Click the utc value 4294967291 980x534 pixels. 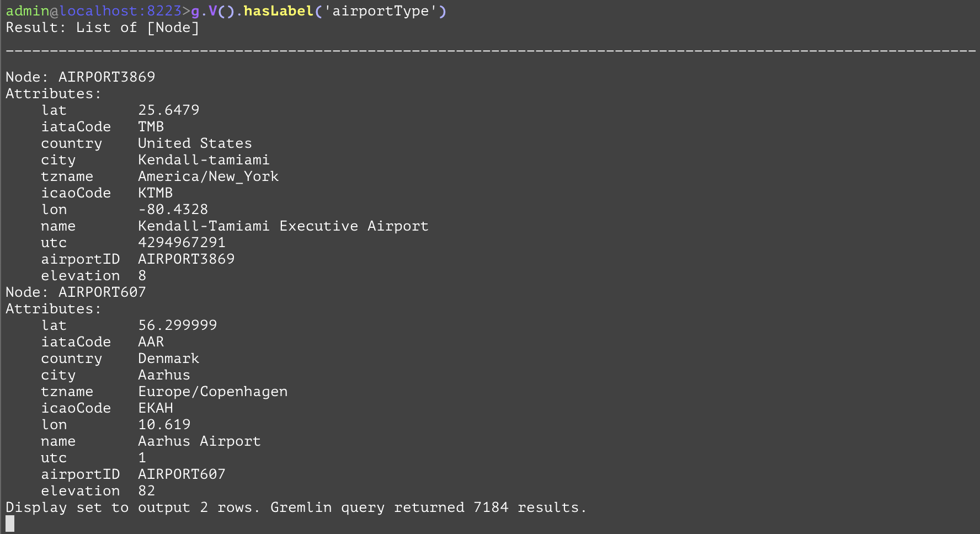(182, 242)
